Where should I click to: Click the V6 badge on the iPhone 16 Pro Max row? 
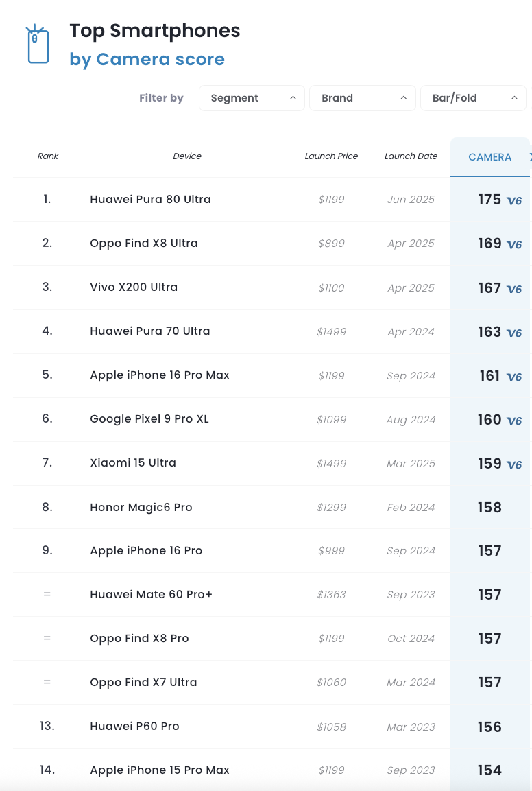click(514, 377)
